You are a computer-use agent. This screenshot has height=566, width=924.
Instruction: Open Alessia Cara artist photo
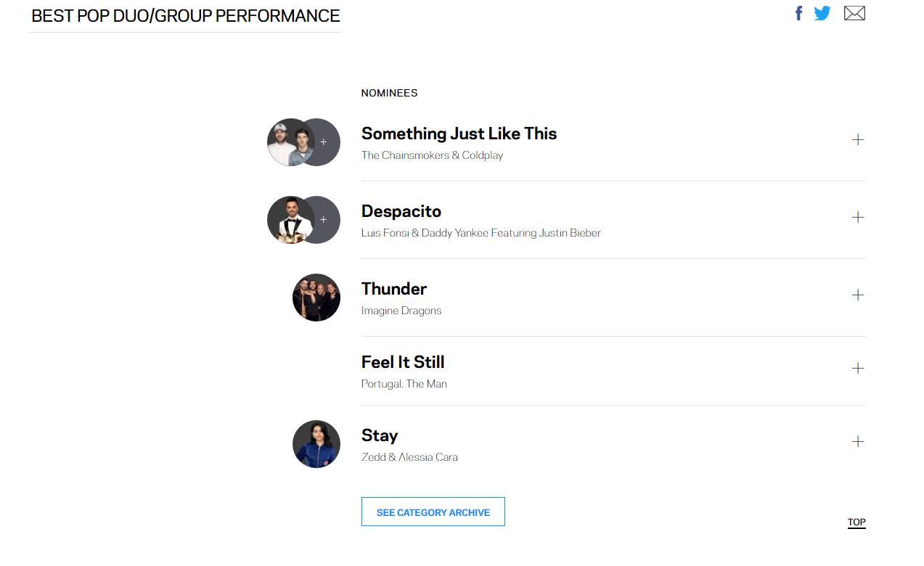[316, 444]
